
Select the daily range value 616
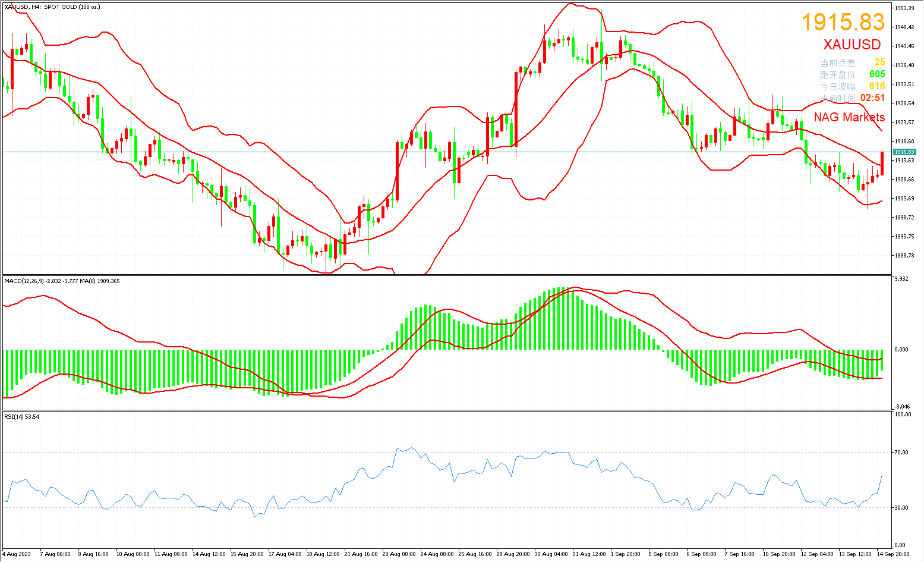(x=877, y=86)
